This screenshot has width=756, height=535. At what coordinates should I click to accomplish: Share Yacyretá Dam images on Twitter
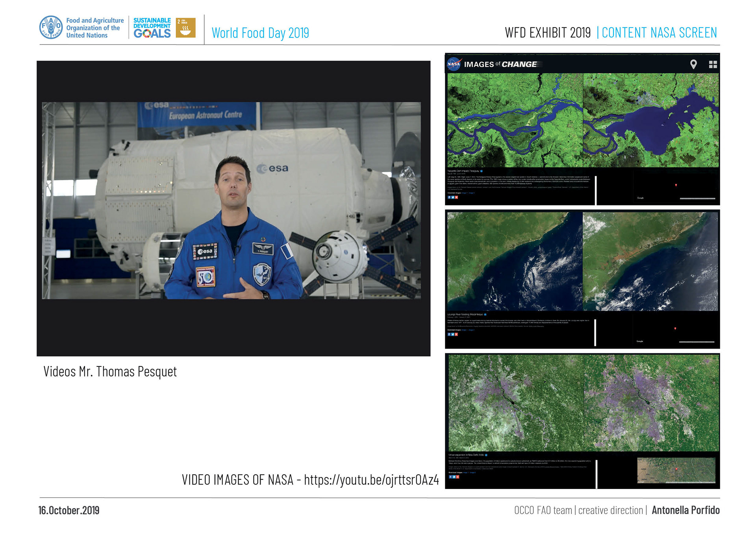tap(453, 197)
